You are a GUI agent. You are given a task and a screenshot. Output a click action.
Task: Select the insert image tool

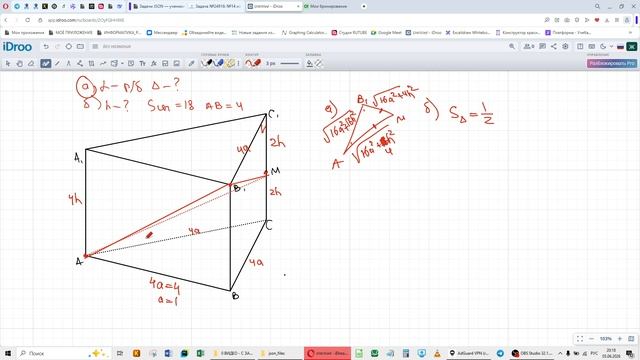click(x=177, y=64)
